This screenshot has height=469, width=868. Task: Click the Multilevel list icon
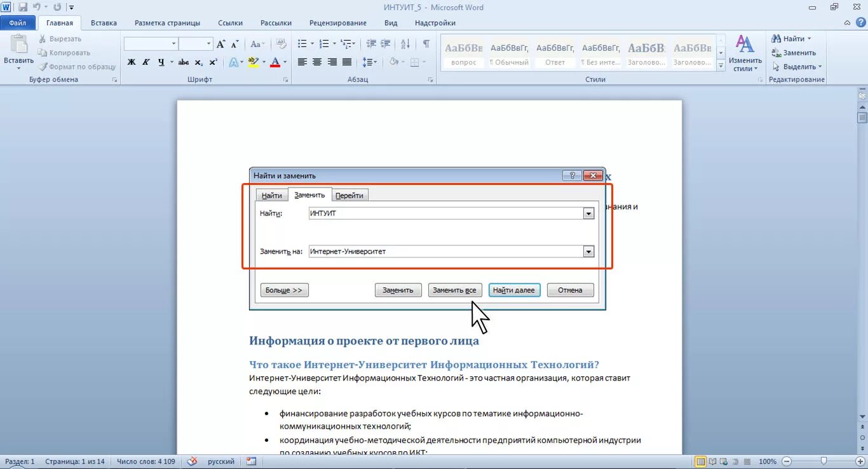346,44
